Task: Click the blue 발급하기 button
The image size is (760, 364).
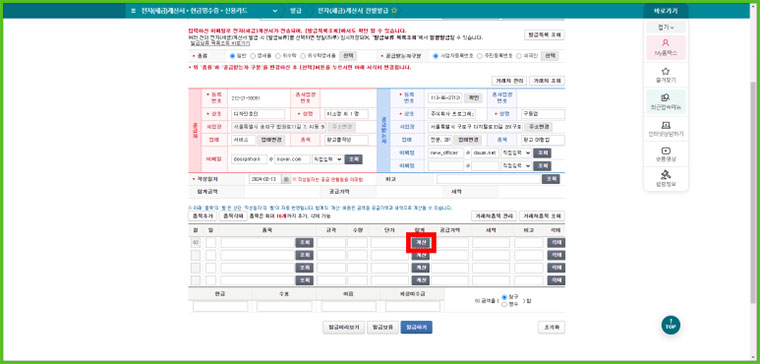Action: click(x=416, y=327)
